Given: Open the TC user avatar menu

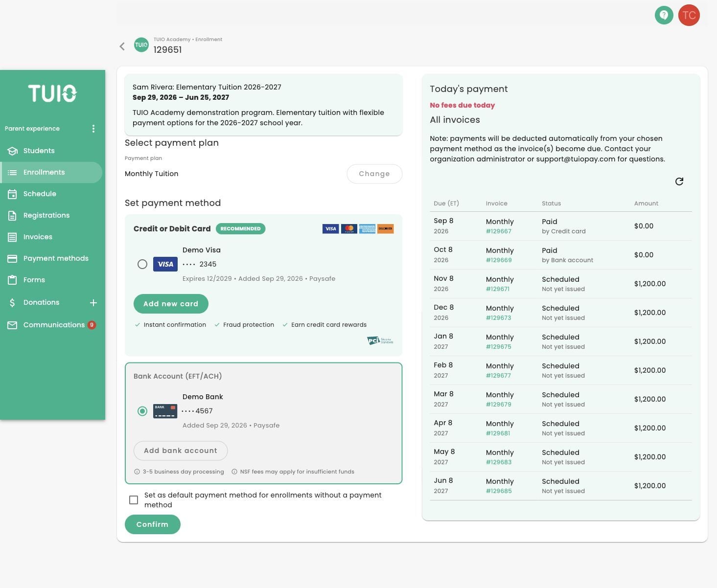Looking at the screenshot, I should coord(689,15).
